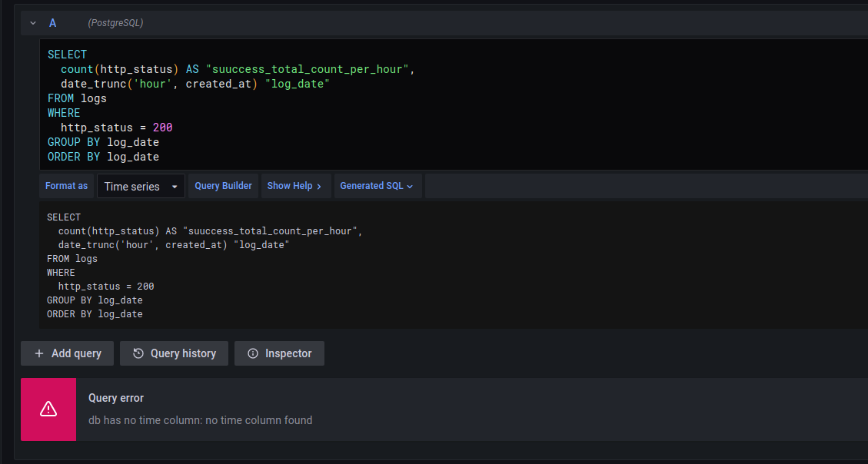
Task: Click the generated SQL SELECT line
Action: coord(64,217)
